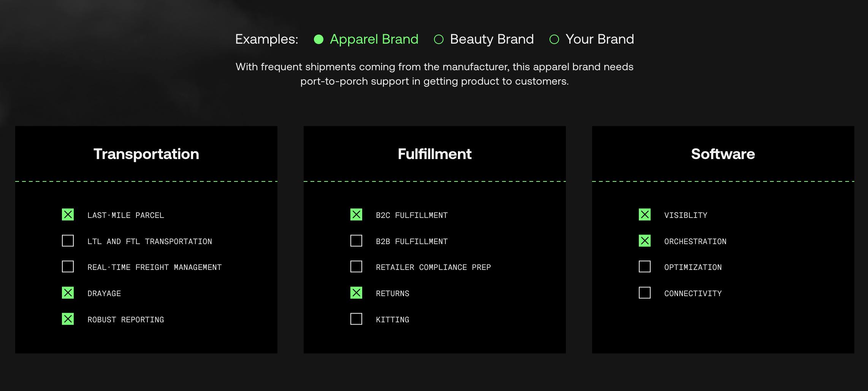Screen dimensions: 868x391
Task: Uncheck the Last-Mile Parcel checkbox
Action: click(68, 215)
